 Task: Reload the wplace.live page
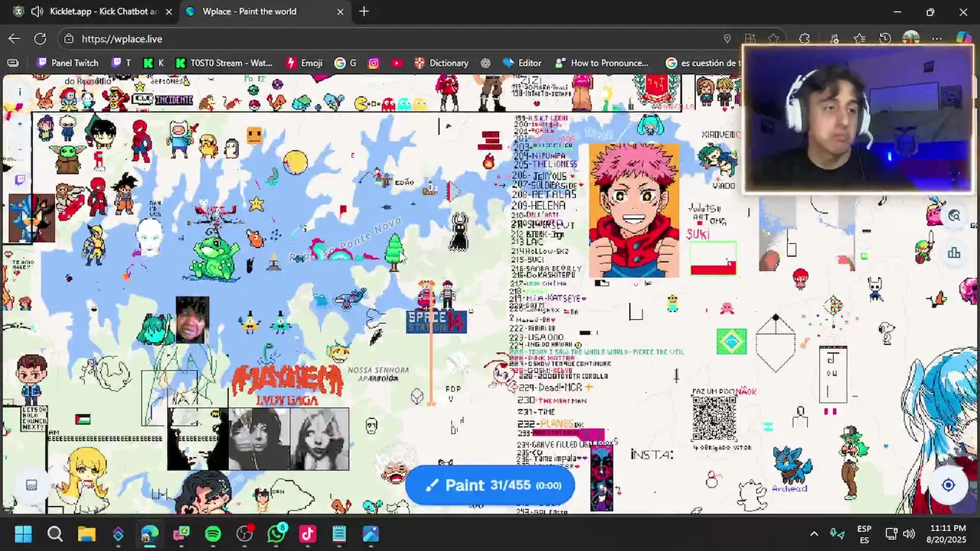pos(41,38)
